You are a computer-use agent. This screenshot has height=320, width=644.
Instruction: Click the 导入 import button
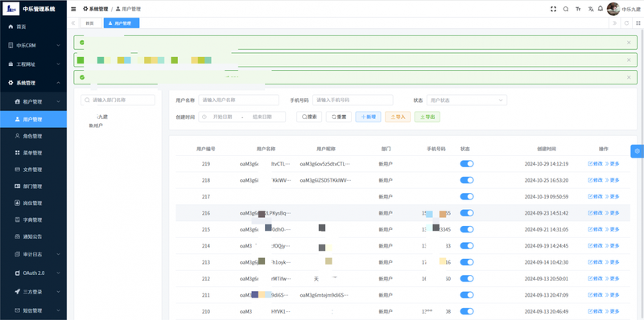[398, 117]
